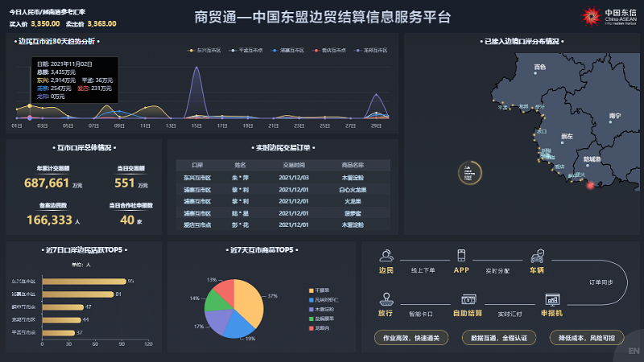The width and height of the screenshot is (644, 362).
Task: Toggle the 浦寨互市区 series in trend legend
Action: click(288, 50)
